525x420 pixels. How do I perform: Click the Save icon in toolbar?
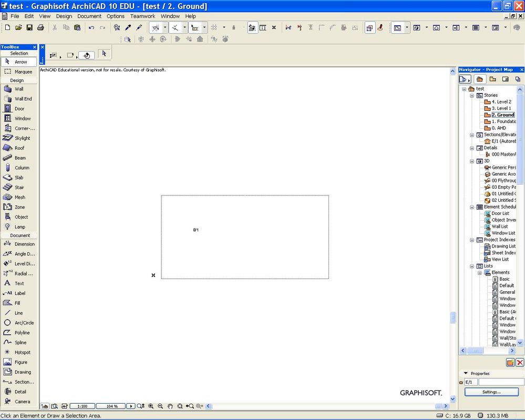coord(29,27)
